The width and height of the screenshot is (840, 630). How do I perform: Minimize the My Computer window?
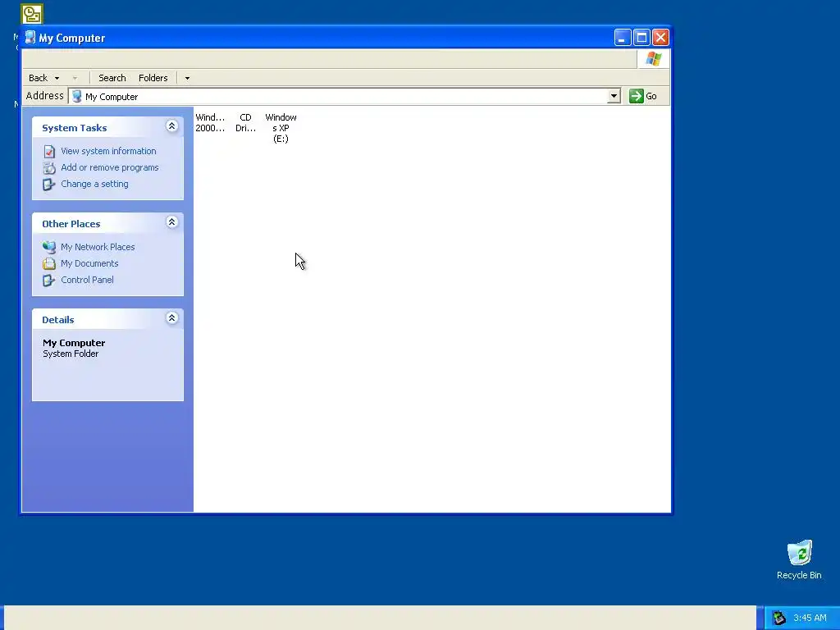pos(622,38)
